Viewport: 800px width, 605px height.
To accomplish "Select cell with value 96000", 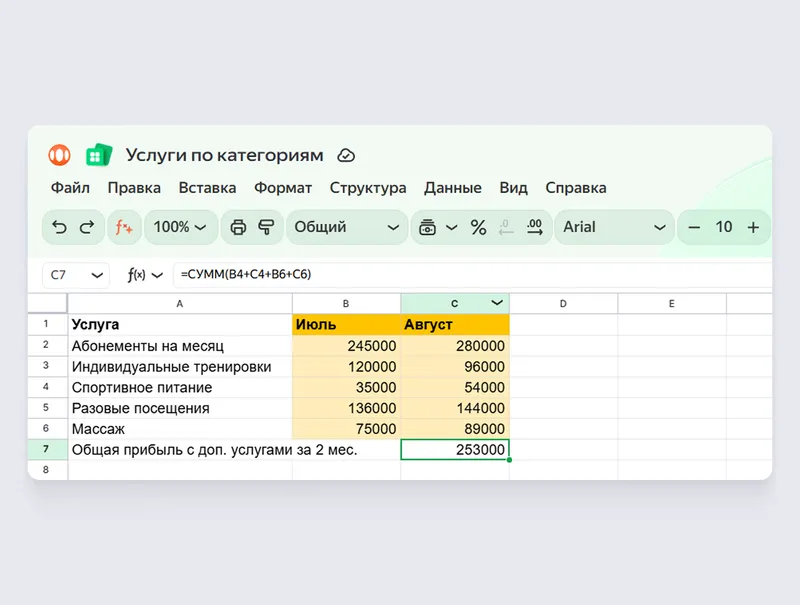I will tap(455, 366).
